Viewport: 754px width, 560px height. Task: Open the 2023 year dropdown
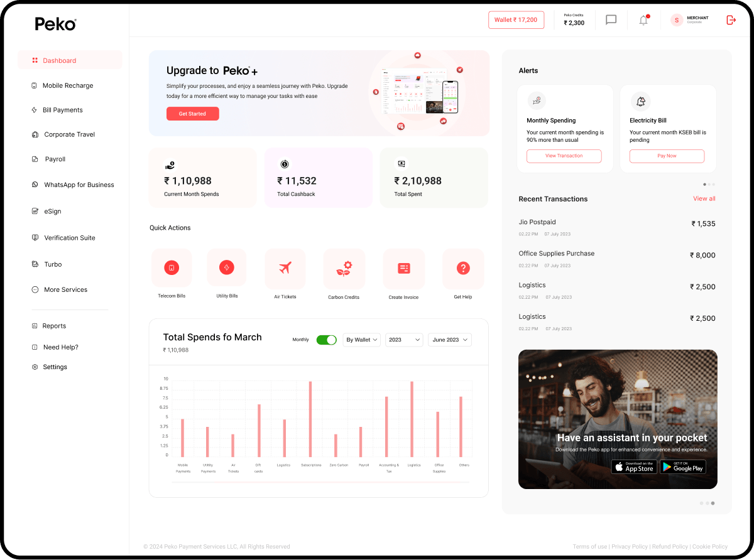pos(404,340)
